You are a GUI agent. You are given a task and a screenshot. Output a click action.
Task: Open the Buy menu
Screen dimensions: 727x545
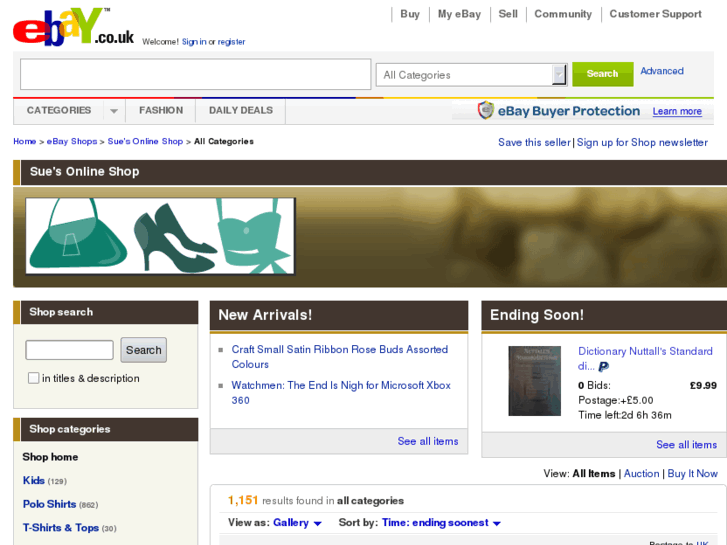410,14
